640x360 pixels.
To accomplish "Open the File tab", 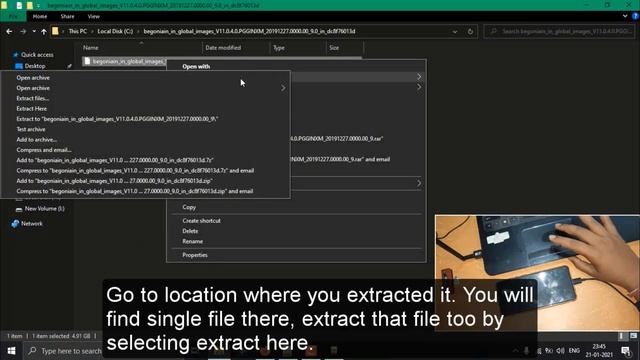I will click(x=13, y=16).
